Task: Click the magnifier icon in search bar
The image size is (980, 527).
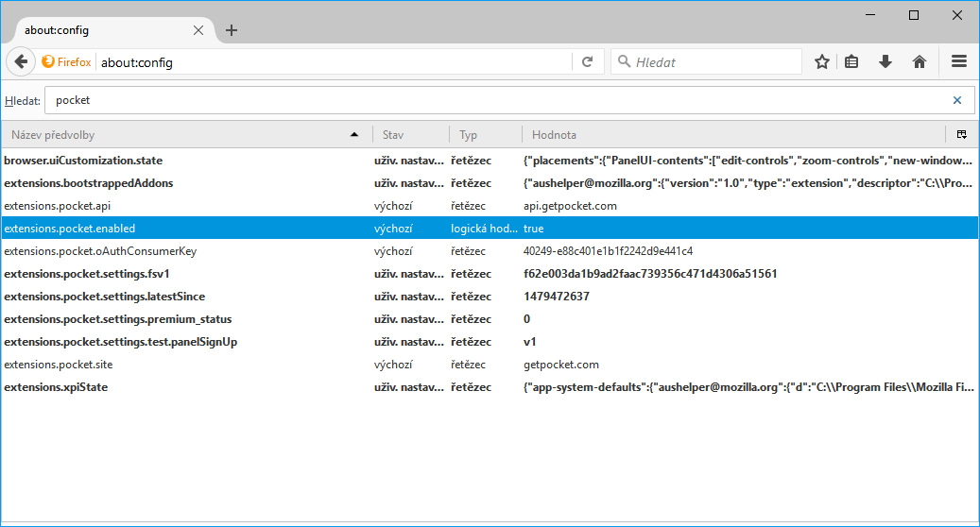Action: click(624, 61)
